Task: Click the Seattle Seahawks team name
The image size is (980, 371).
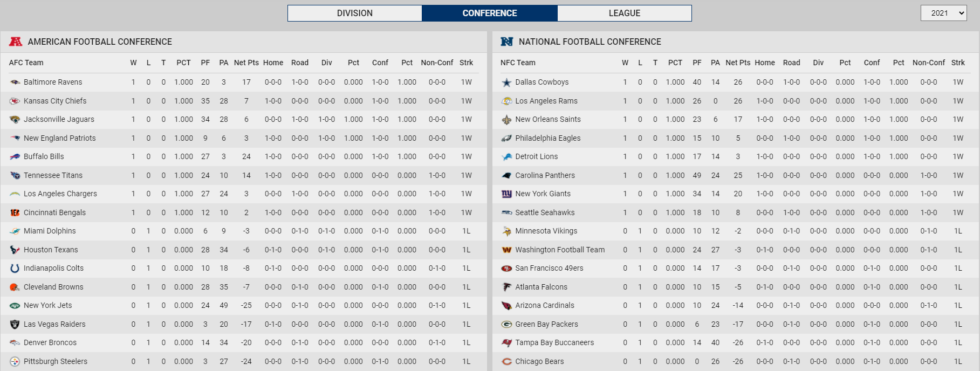Action: [x=545, y=212]
